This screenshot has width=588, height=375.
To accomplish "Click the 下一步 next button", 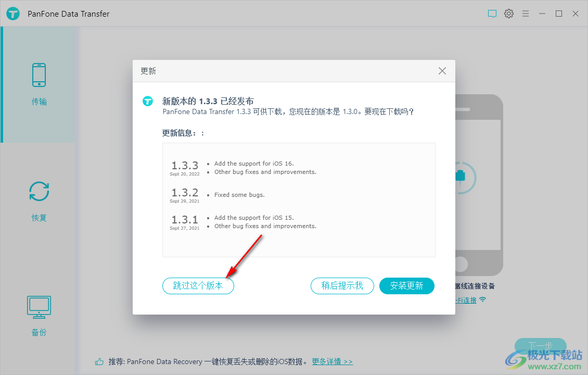I will (x=540, y=345).
